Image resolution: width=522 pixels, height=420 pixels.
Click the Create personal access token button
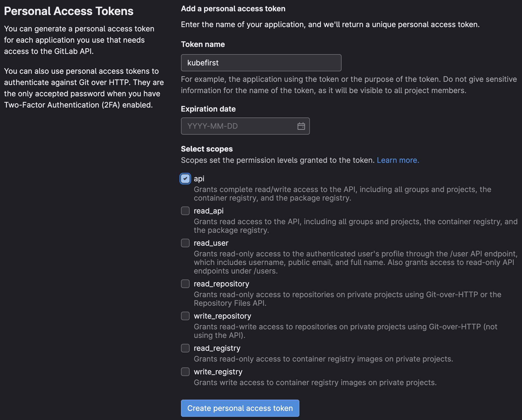(240, 408)
